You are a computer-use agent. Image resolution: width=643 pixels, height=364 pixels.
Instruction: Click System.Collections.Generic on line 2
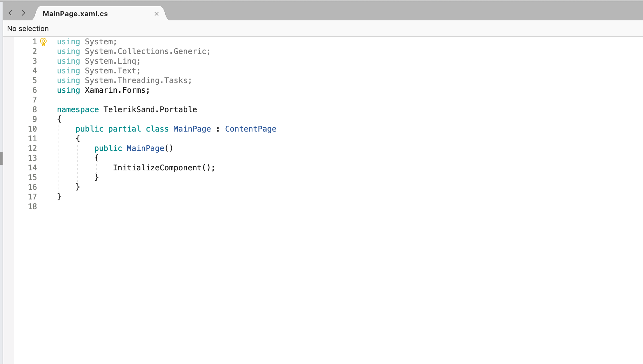[146, 51]
